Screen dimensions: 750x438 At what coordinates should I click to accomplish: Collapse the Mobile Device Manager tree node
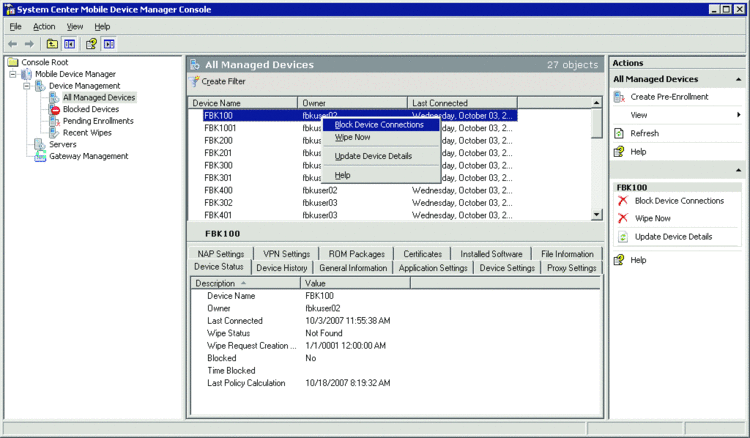(x=12, y=74)
